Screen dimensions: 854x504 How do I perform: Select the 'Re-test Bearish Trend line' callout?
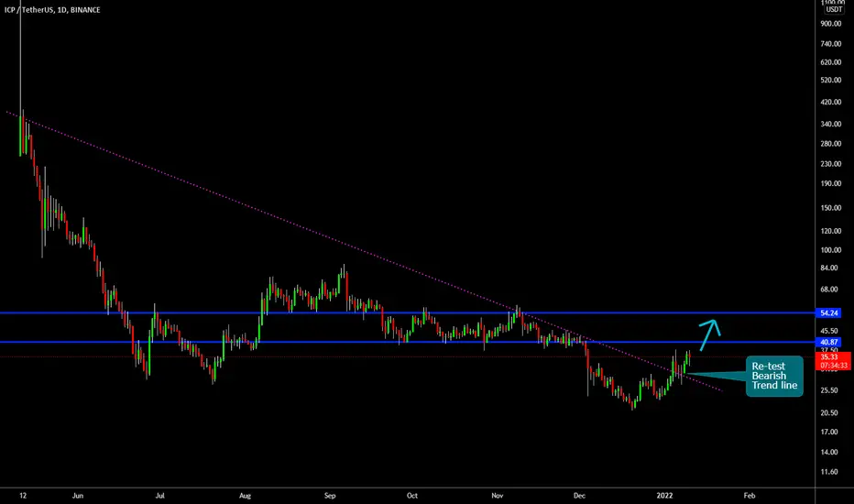pyautogui.click(x=774, y=376)
